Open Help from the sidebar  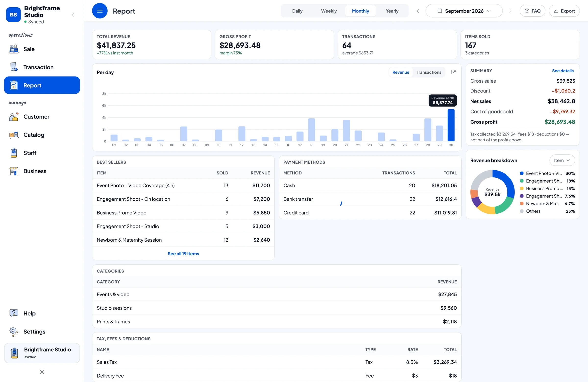pyautogui.click(x=42, y=313)
